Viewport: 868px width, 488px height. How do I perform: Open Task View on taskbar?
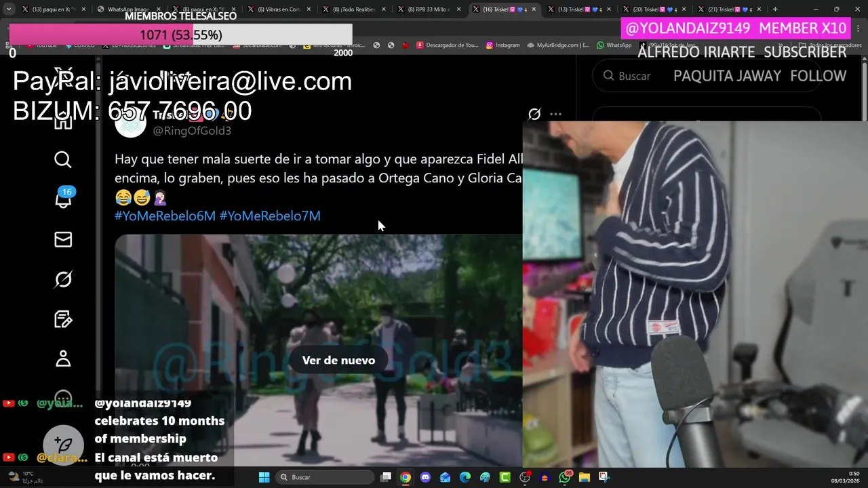point(386,477)
